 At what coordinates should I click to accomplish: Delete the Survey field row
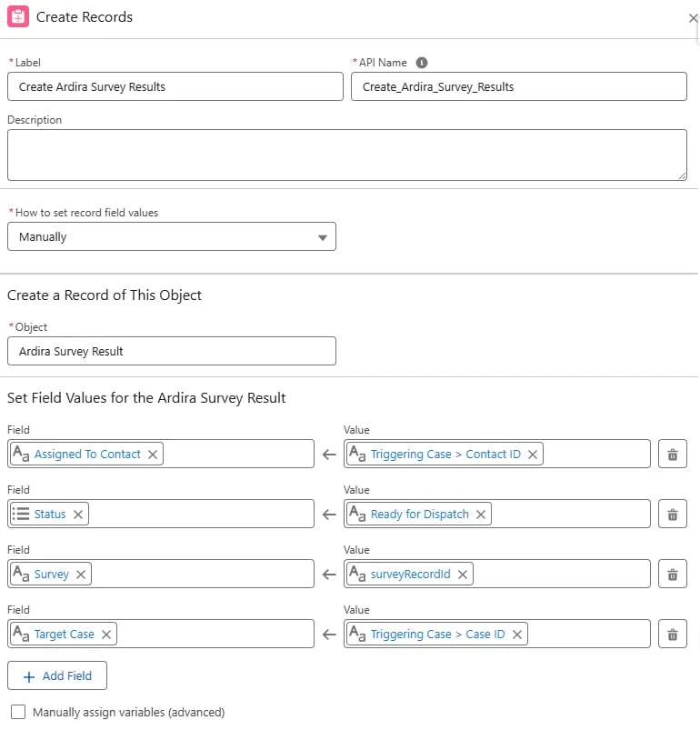point(672,574)
